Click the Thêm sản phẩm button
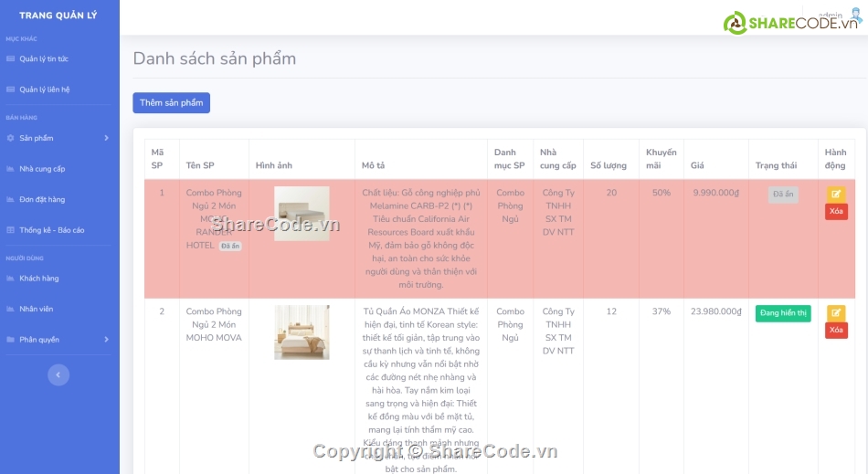The height and width of the screenshot is (474, 868). click(171, 103)
